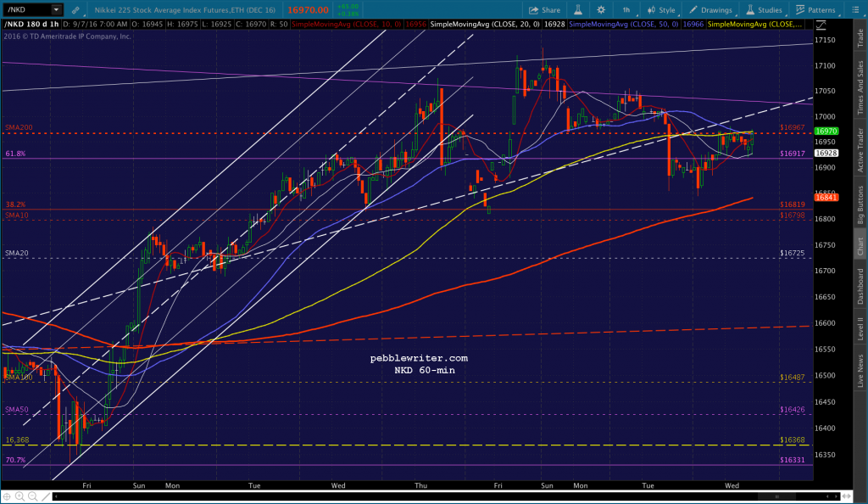Click the /NKD 180 d 1h chart title
The image size is (868, 504).
31,25
